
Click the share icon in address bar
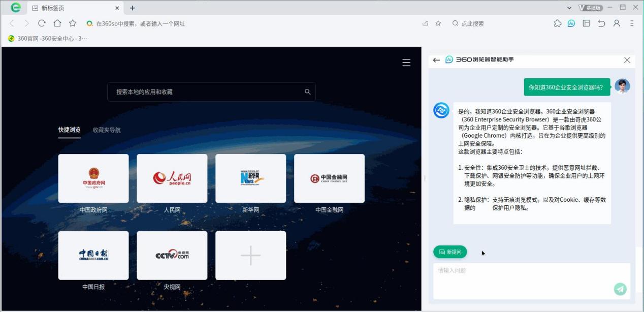[425, 23]
